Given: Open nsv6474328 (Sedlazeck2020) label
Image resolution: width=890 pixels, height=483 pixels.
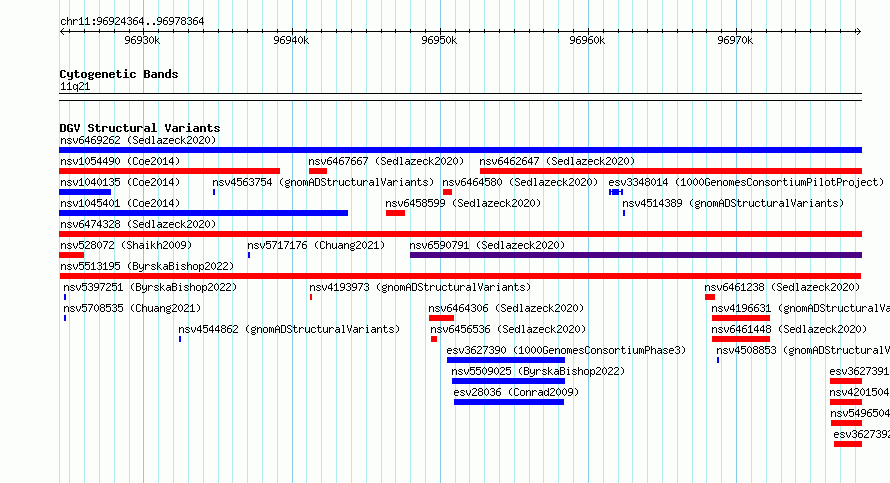Looking at the screenshot, I should [138, 224].
